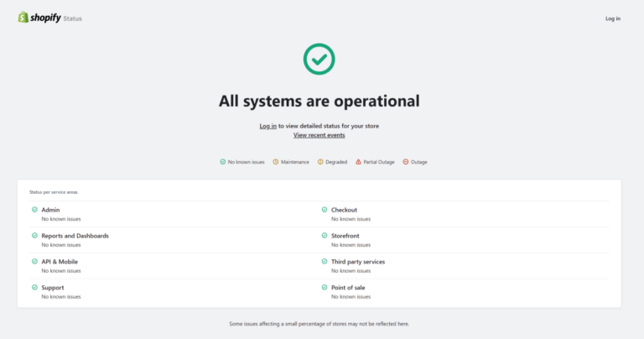The image size is (644, 339).
Task: Click the check icon beside Storefront
Action: click(325, 236)
